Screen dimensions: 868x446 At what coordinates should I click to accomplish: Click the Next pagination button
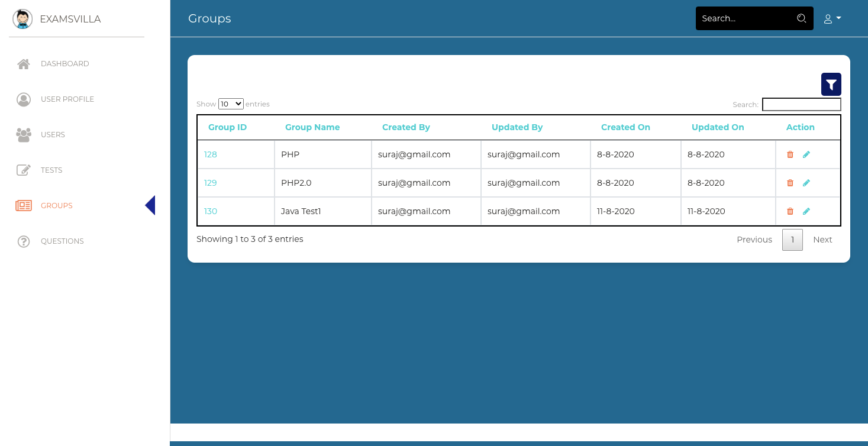[x=822, y=240]
